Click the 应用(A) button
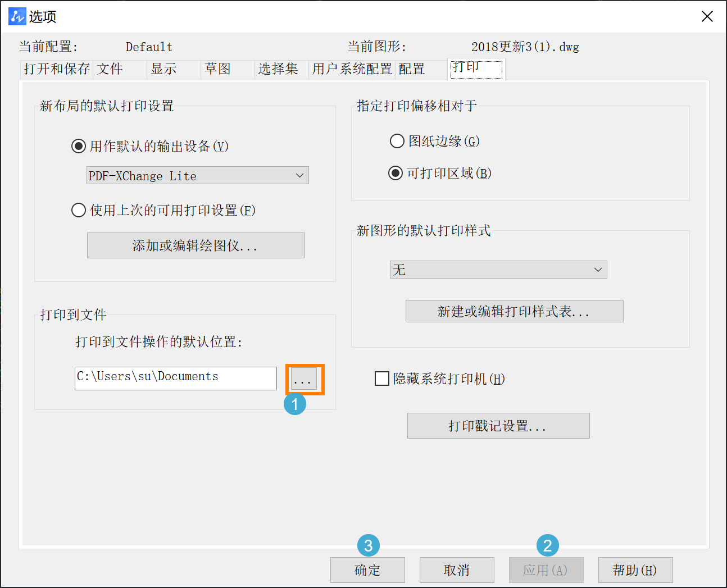 pyautogui.click(x=546, y=570)
